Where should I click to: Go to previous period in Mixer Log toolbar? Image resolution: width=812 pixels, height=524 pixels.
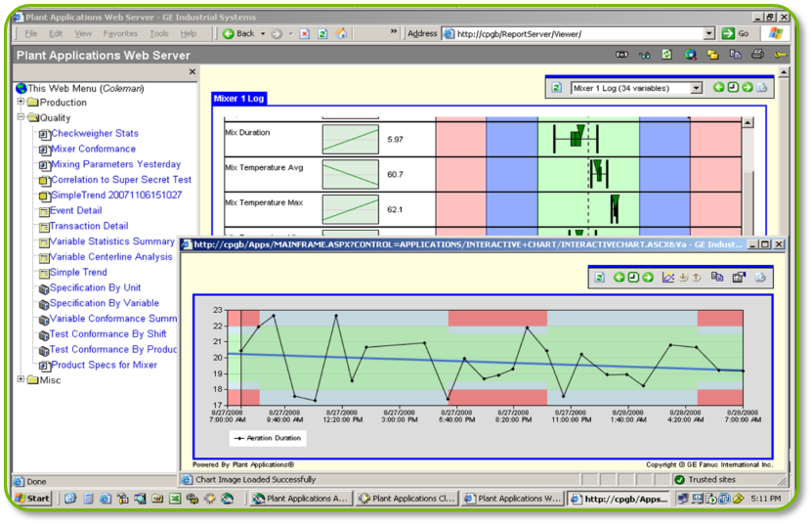[x=718, y=87]
